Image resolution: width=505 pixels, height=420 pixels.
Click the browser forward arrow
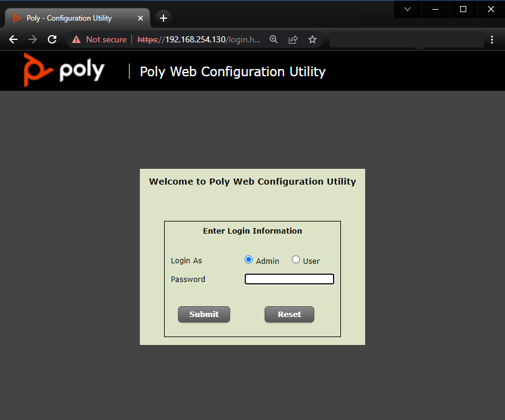33,39
